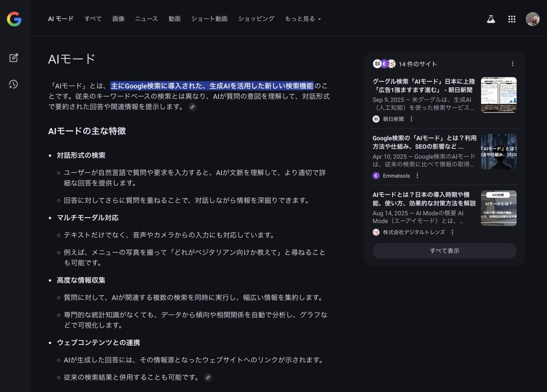Click the bullet マルチモーダル対応

(x=87, y=218)
